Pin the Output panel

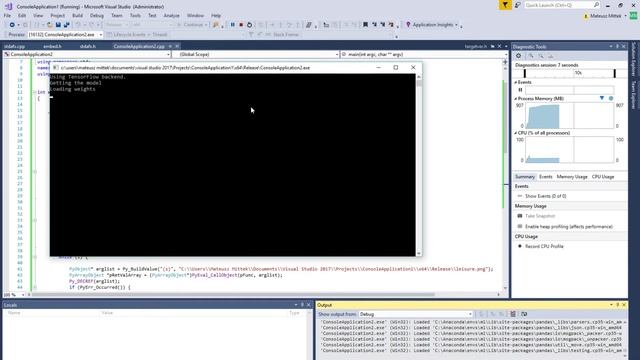click(x=618, y=305)
